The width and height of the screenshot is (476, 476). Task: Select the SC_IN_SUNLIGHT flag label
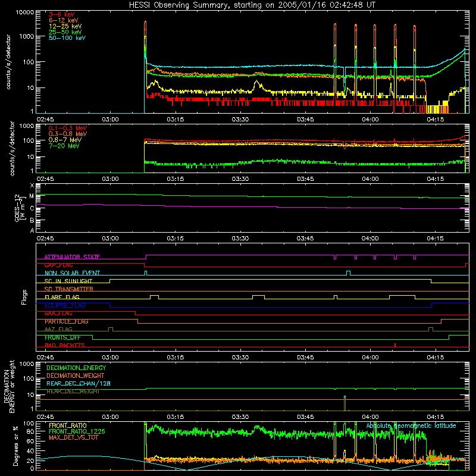pos(68,281)
